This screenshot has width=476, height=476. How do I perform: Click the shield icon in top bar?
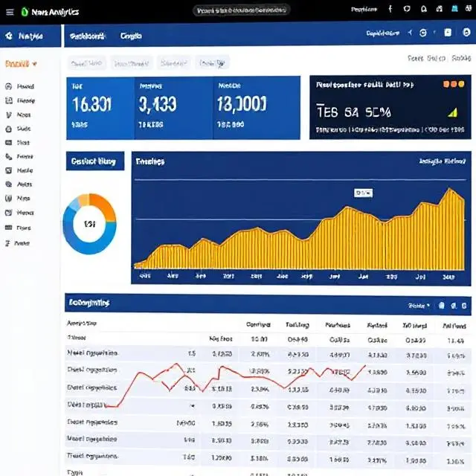[x=407, y=10]
